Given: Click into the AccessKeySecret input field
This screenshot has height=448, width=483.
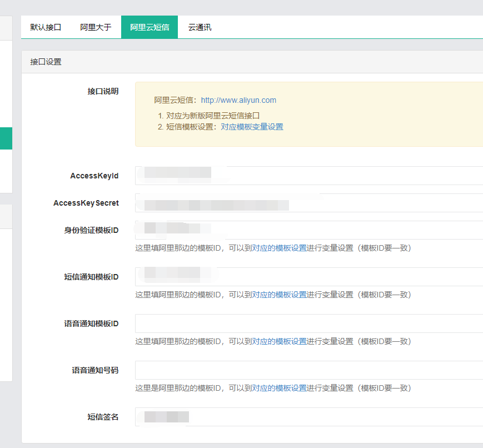Looking at the screenshot, I should pos(309,203).
